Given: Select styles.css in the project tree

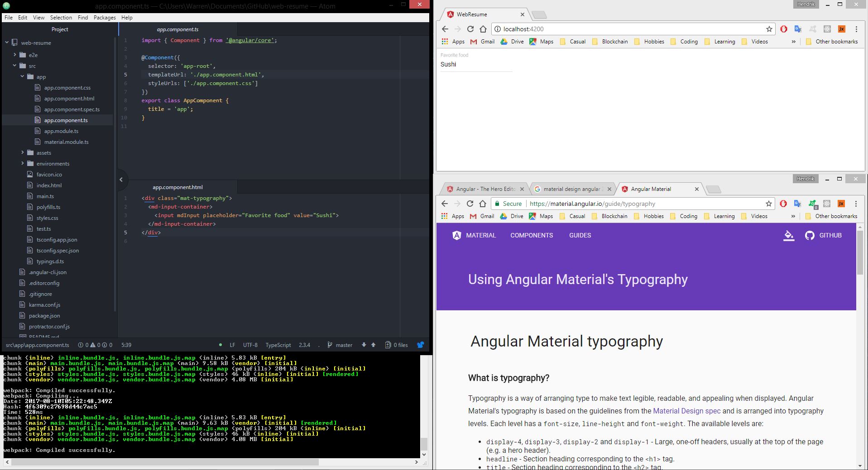Looking at the screenshot, I should (47, 218).
